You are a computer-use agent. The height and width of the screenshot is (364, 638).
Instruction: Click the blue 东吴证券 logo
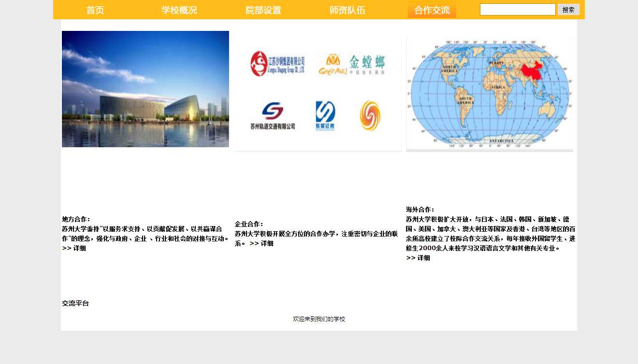click(x=325, y=116)
